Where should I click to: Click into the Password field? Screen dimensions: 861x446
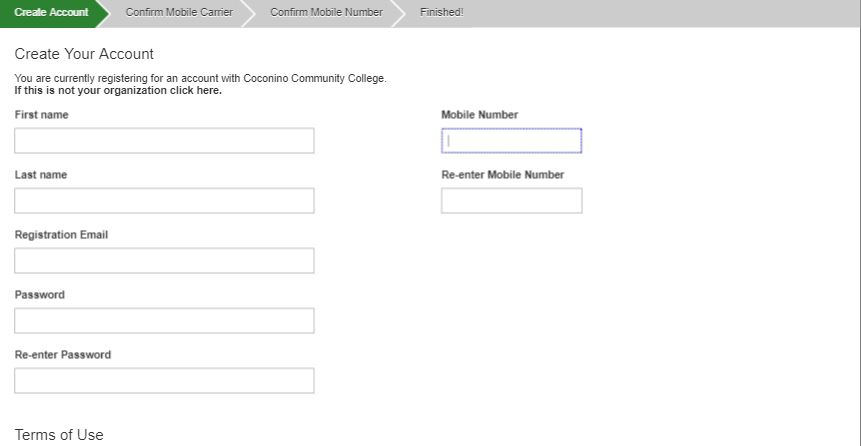coord(164,320)
